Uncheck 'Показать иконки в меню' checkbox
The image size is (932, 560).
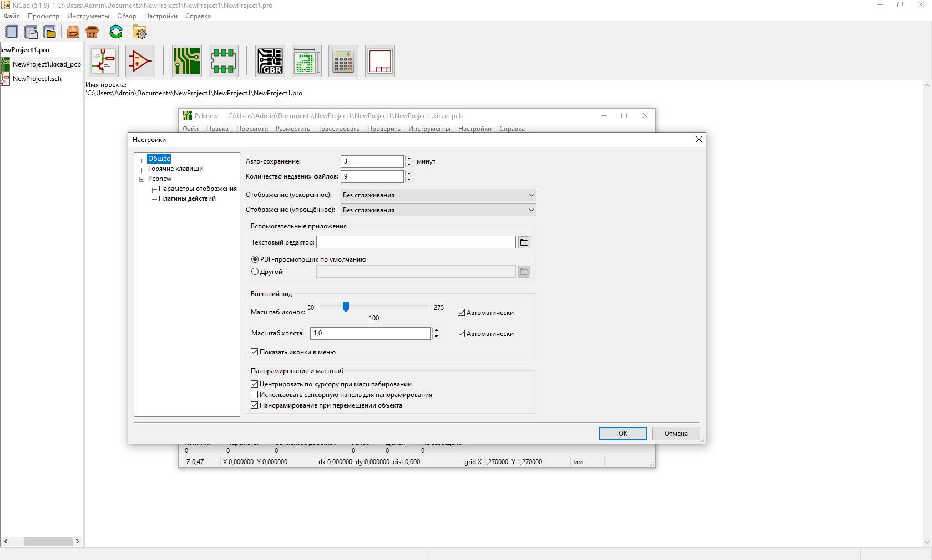(255, 352)
